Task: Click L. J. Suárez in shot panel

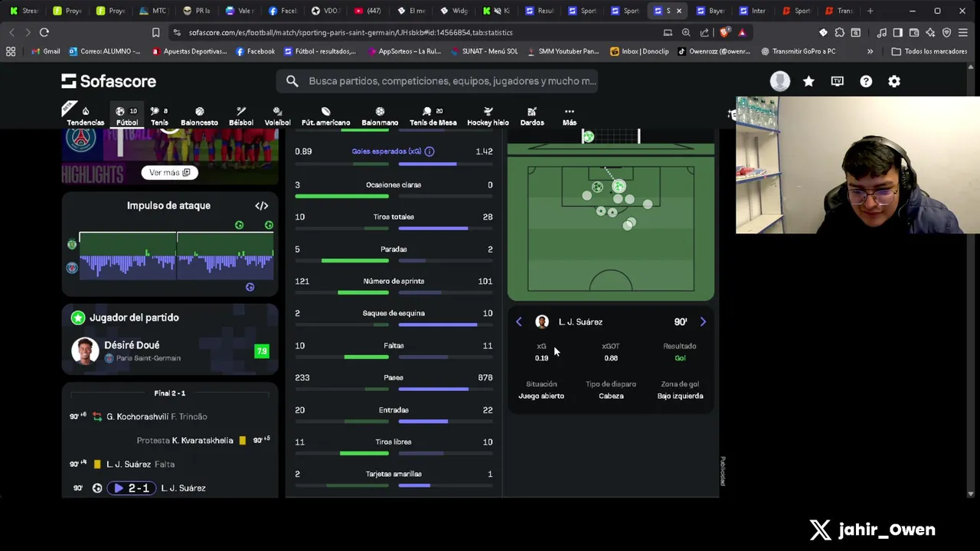Action: 580,322
